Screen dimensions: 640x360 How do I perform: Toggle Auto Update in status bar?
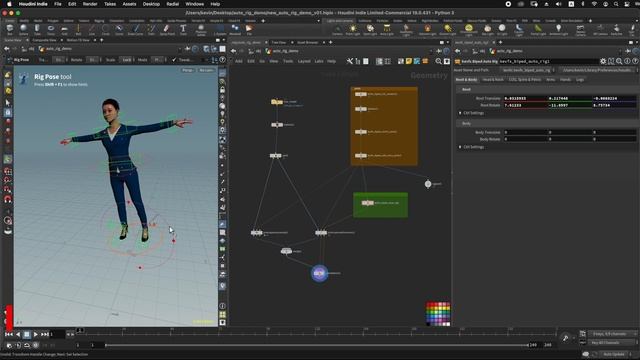click(x=613, y=354)
